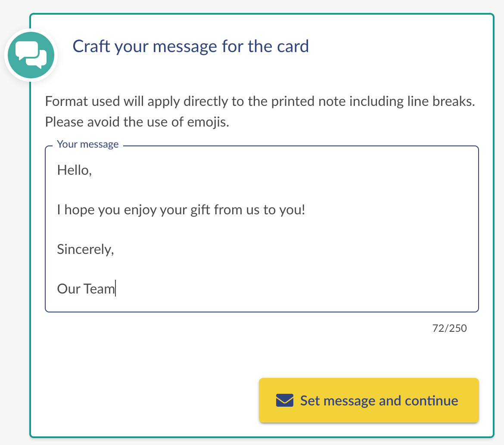Click after 'Our Team' text
504x445 pixels.
[x=115, y=289]
